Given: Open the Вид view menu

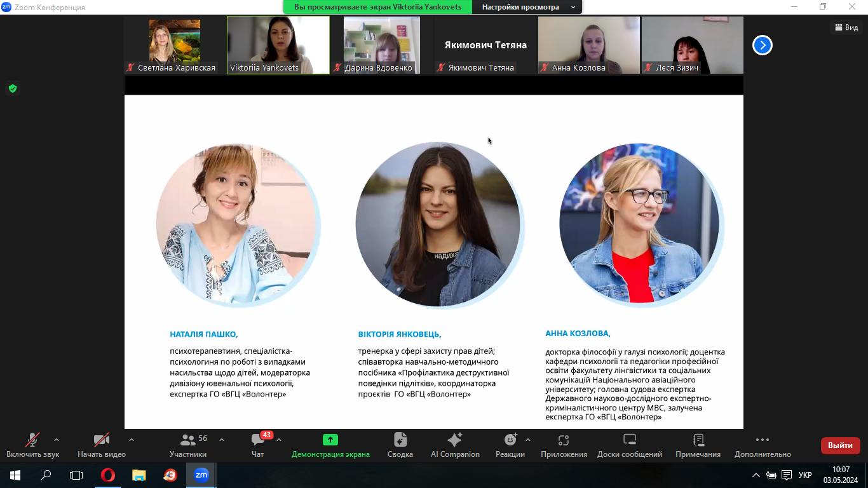Looking at the screenshot, I should click(846, 27).
